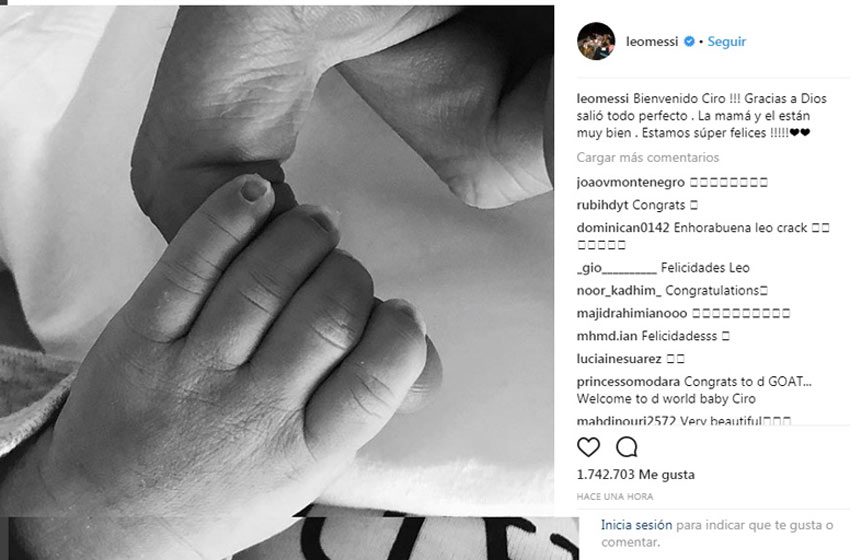View the 1.742.703 Me gusta likes list
This screenshot has height=560, width=850.
point(635,474)
